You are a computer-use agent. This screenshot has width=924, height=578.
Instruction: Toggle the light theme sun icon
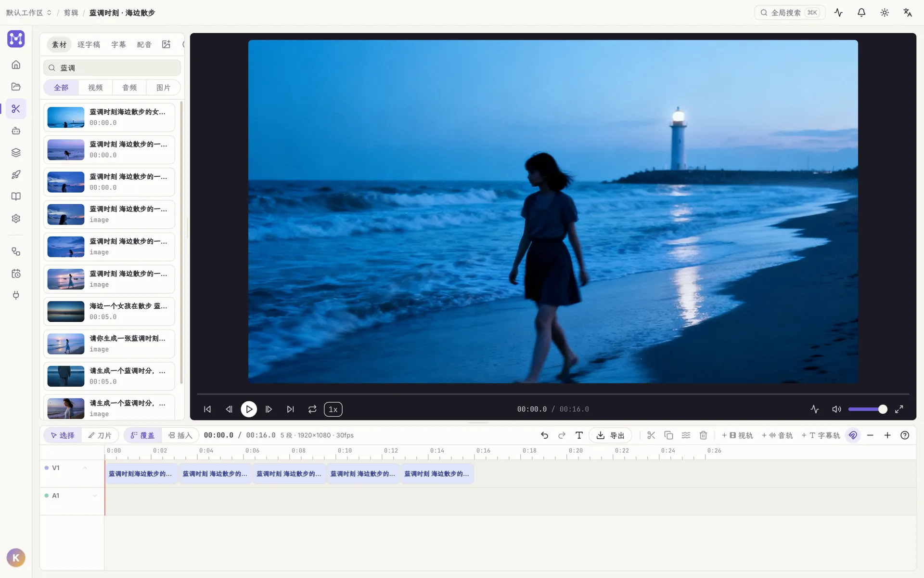click(885, 13)
